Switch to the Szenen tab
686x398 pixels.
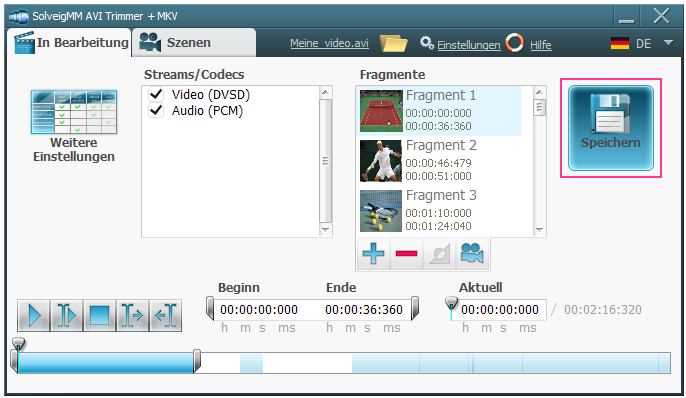point(194,42)
